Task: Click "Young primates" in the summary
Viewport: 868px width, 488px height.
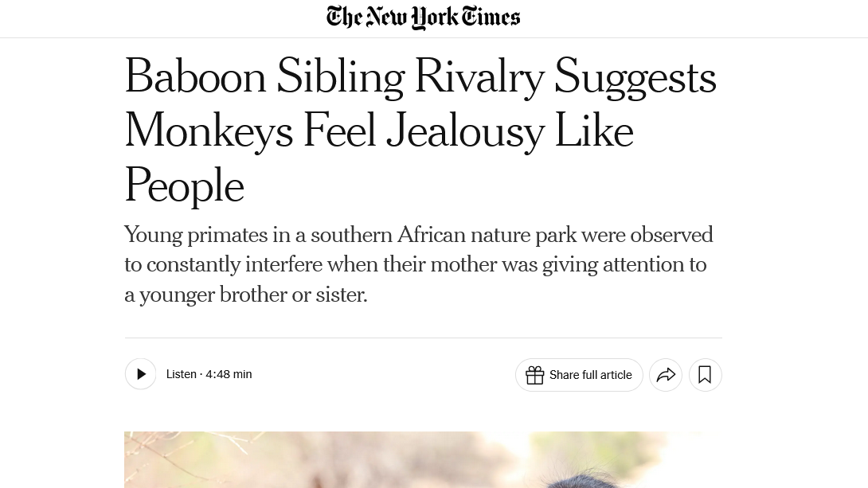Action: coord(196,235)
